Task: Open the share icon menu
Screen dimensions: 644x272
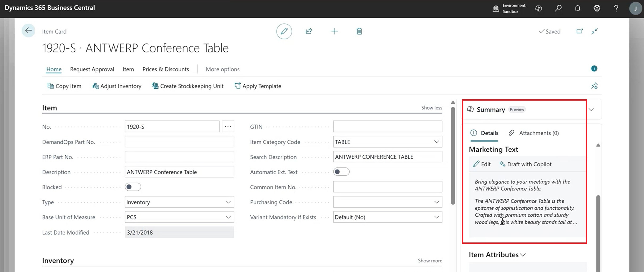Action: [309, 31]
